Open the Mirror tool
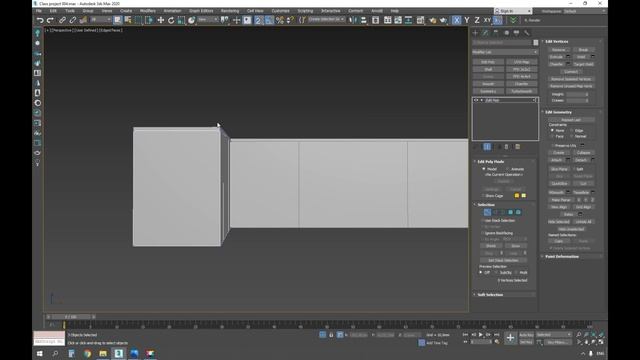Image resolution: width=640 pixels, height=360 pixels. pos(353,20)
